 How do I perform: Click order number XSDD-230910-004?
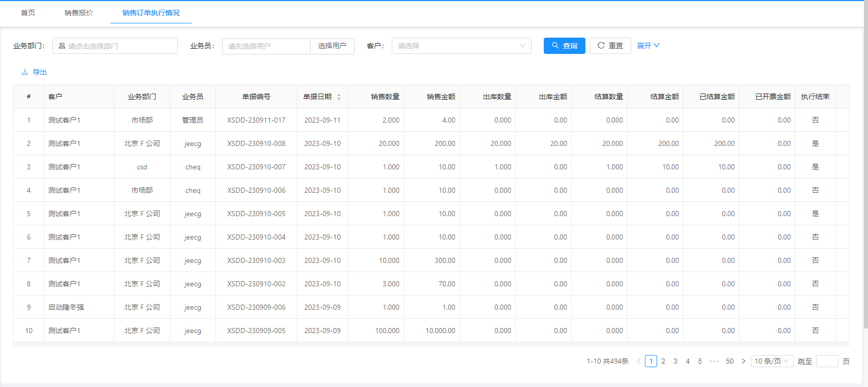(x=257, y=237)
